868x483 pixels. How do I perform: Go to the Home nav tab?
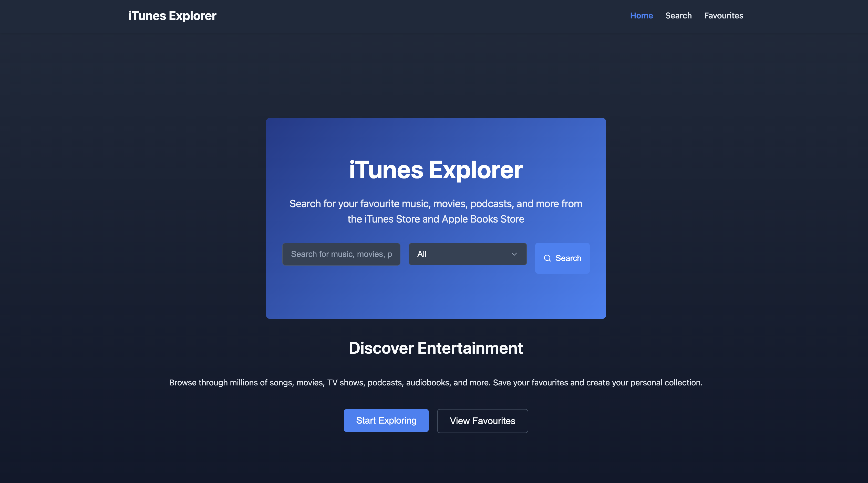pos(641,16)
